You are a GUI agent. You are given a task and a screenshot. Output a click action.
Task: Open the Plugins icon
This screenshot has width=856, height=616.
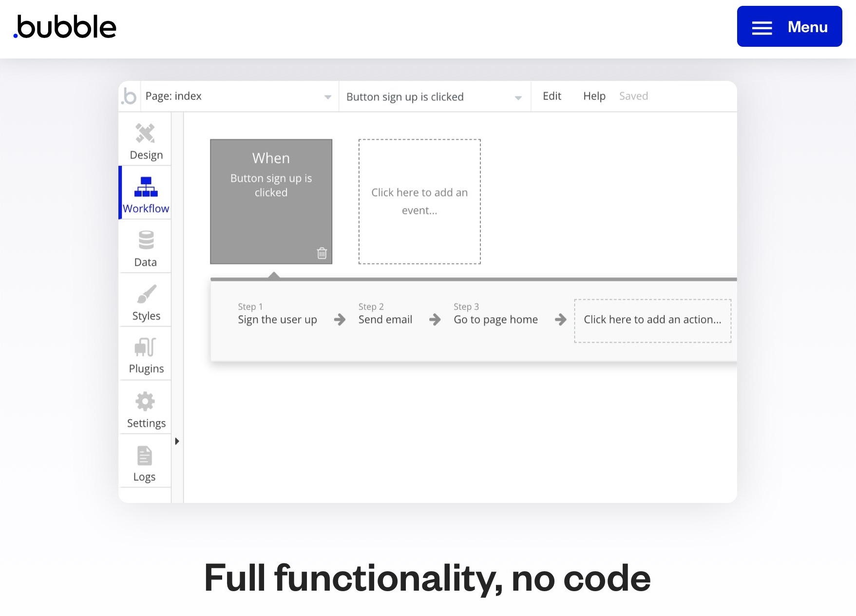coord(145,347)
